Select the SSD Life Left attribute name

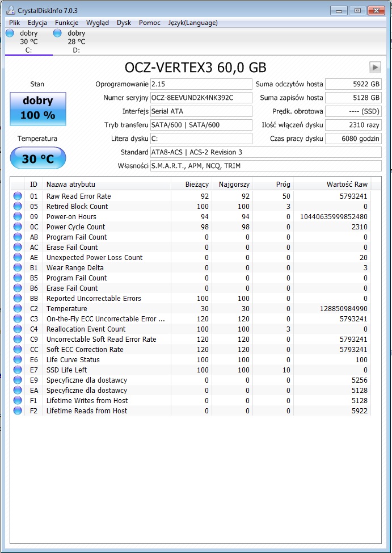tap(66, 370)
